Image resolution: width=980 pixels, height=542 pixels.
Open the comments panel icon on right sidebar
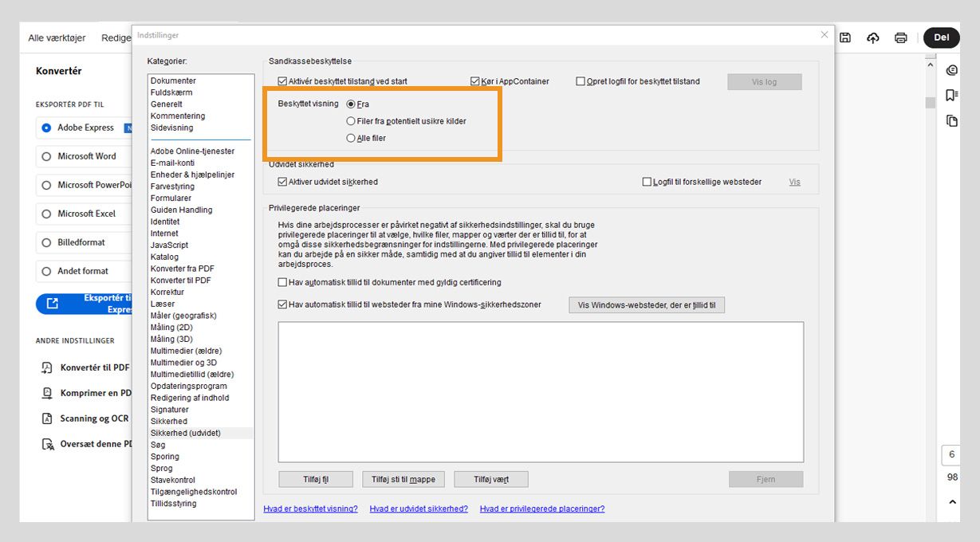[x=952, y=69]
